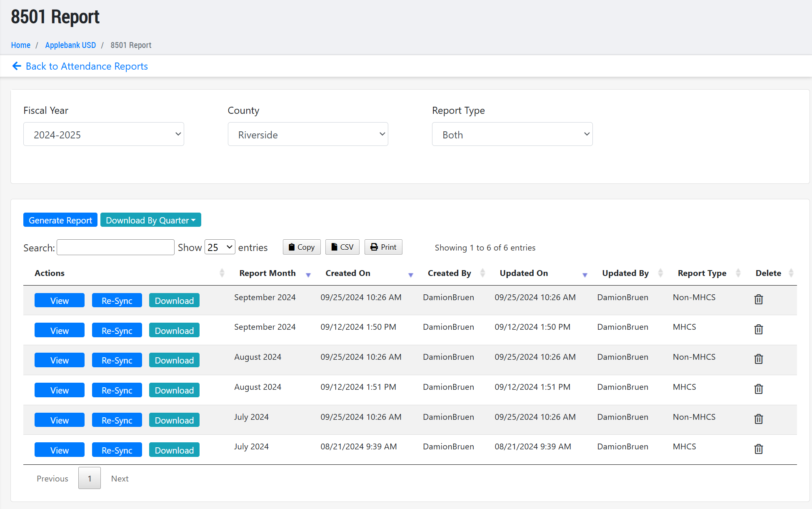The height and width of the screenshot is (509, 812).
Task: Click trash icon for September 2024 MHCS row
Action: pyautogui.click(x=758, y=329)
